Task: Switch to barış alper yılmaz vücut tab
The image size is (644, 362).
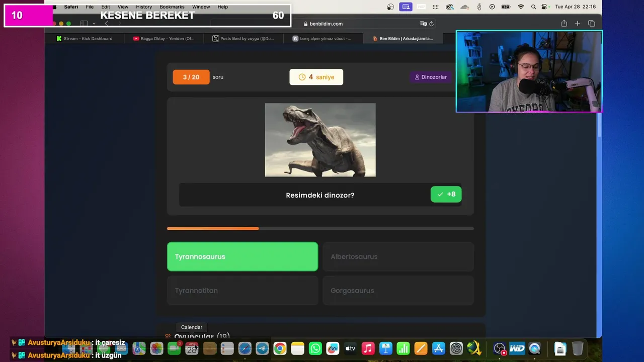Action: click(x=323, y=38)
